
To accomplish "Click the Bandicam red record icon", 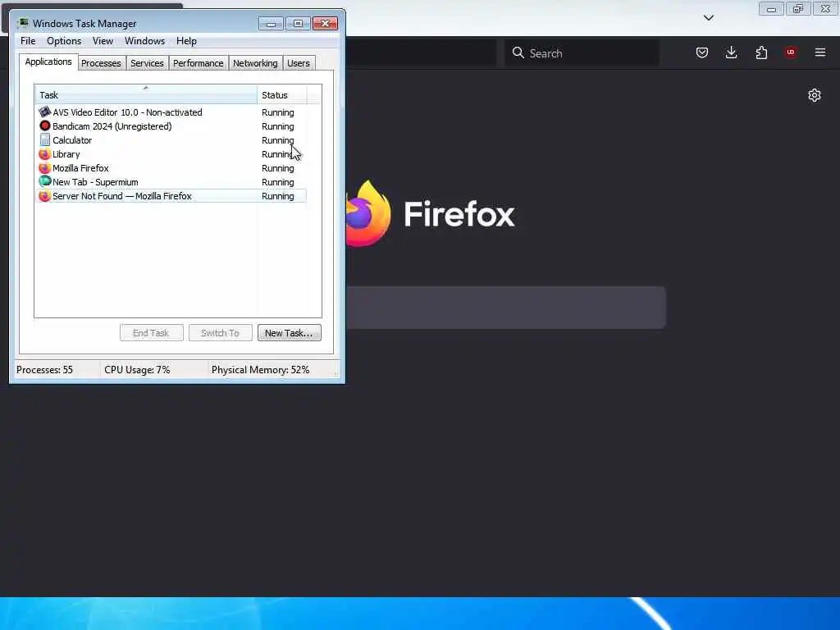I will 45,126.
